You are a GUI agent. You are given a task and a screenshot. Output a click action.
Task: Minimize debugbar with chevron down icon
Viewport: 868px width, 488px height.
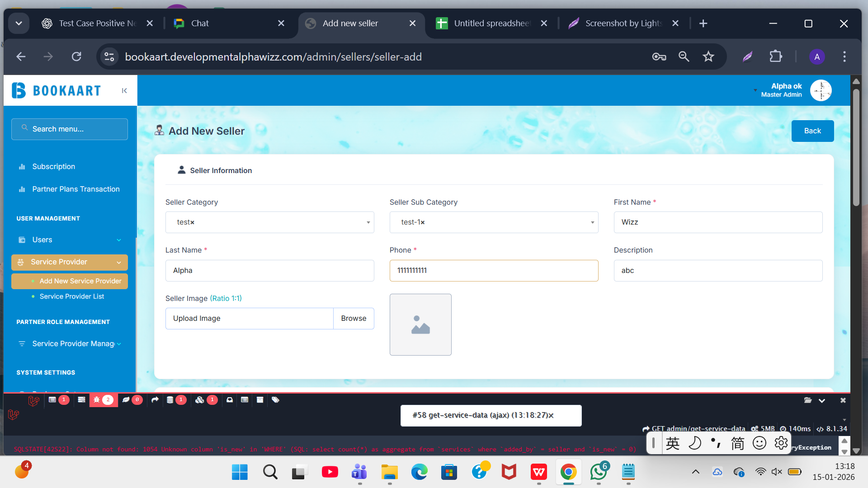click(822, 400)
